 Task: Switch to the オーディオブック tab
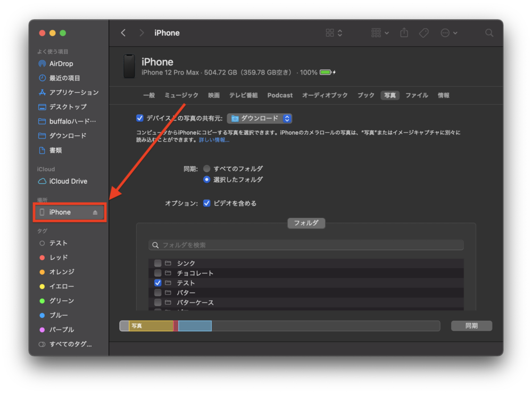tap(325, 95)
